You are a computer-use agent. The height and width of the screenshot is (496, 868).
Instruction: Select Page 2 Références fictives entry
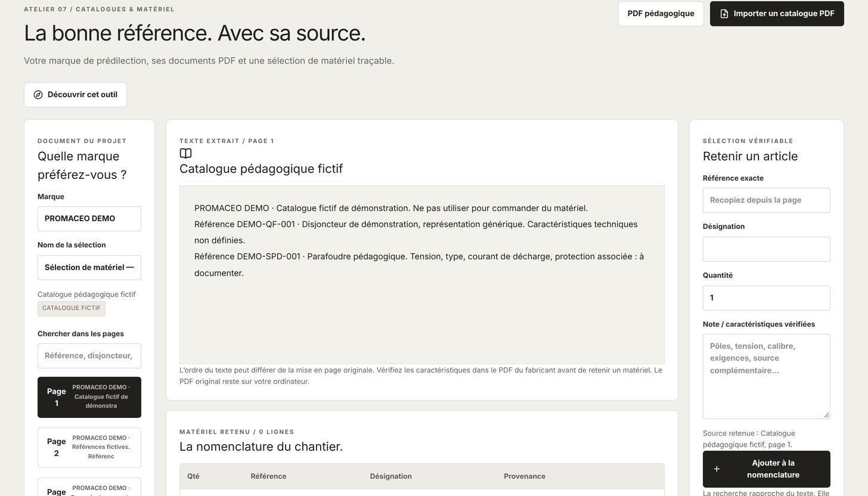pyautogui.click(x=89, y=448)
